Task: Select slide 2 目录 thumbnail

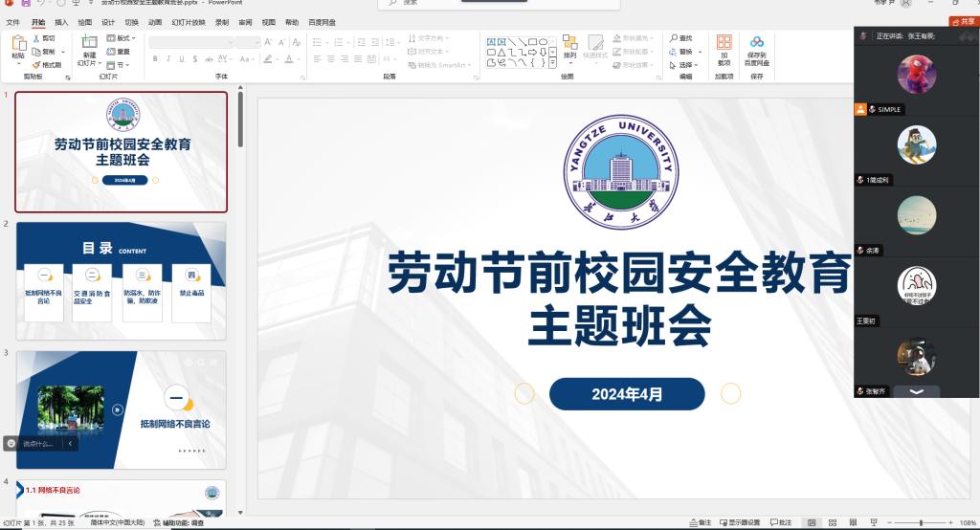Action: (x=121, y=274)
